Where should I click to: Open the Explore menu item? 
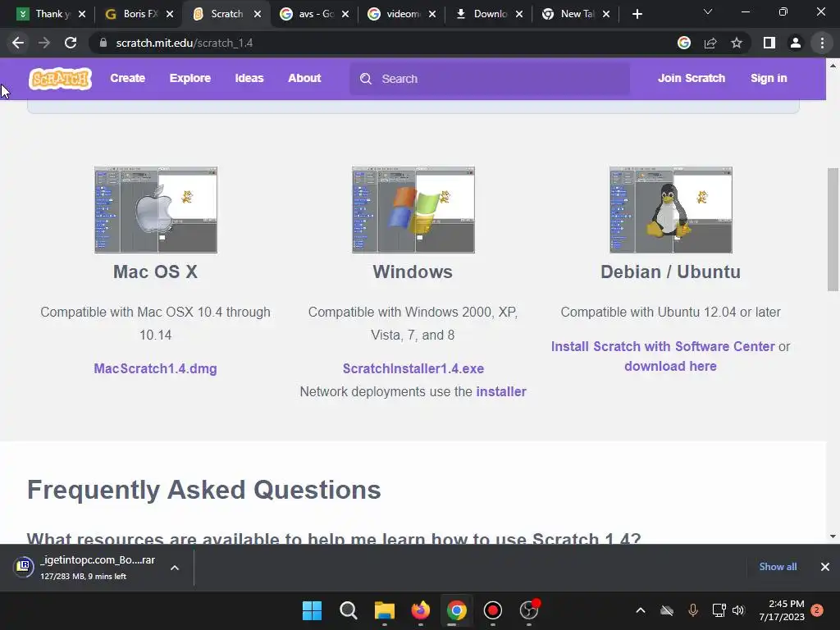coord(190,78)
